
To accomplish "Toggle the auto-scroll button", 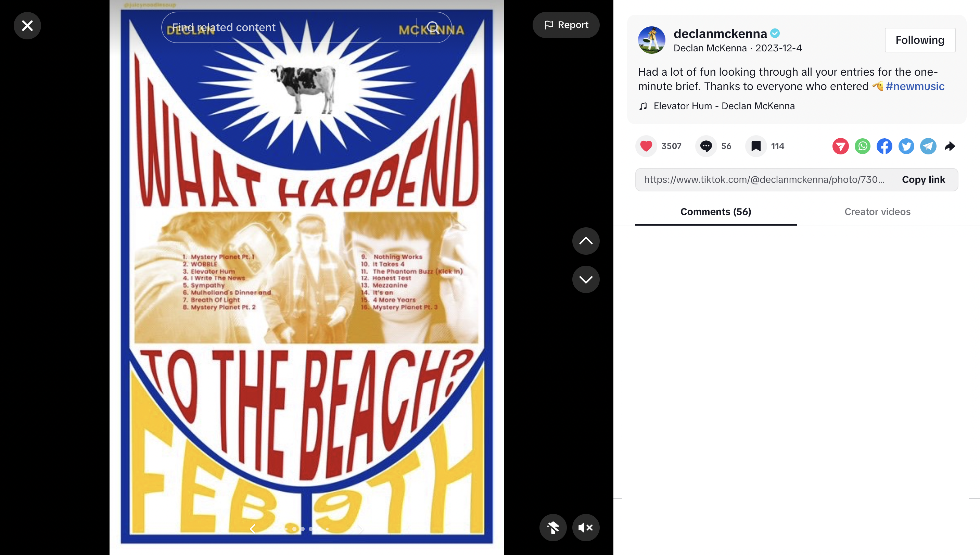I will (553, 528).
